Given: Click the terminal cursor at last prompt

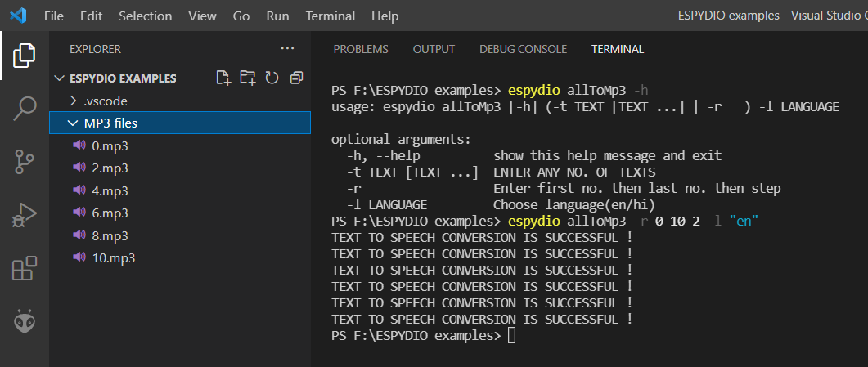Looking at the screenshot, I should (x=511, y=335).
